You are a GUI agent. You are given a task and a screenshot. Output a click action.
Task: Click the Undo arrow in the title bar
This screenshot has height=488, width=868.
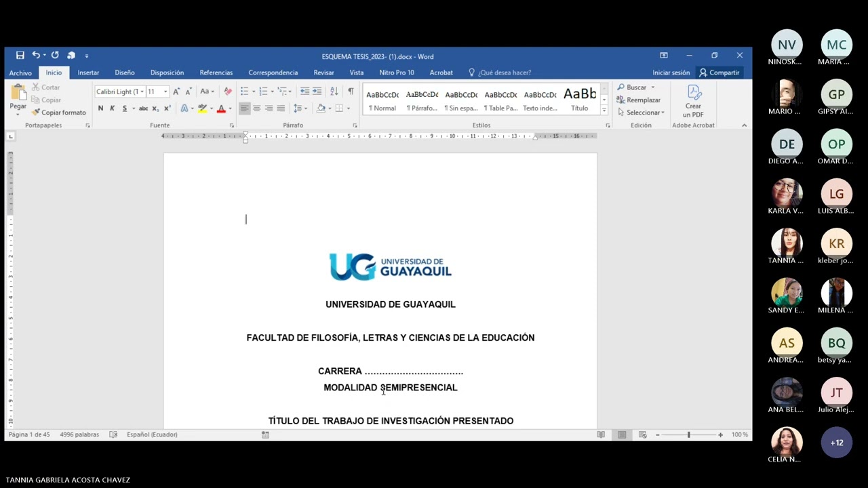pos(35,56)
